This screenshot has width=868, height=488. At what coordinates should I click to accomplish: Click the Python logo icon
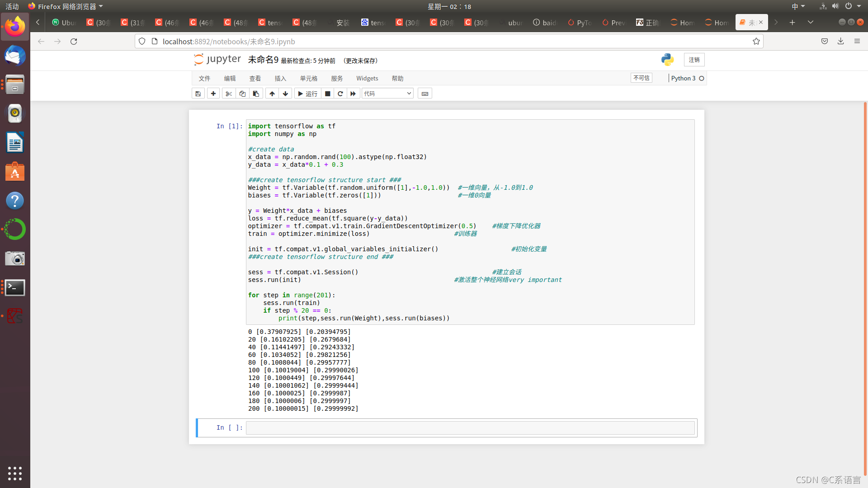(x=667, y=60)
